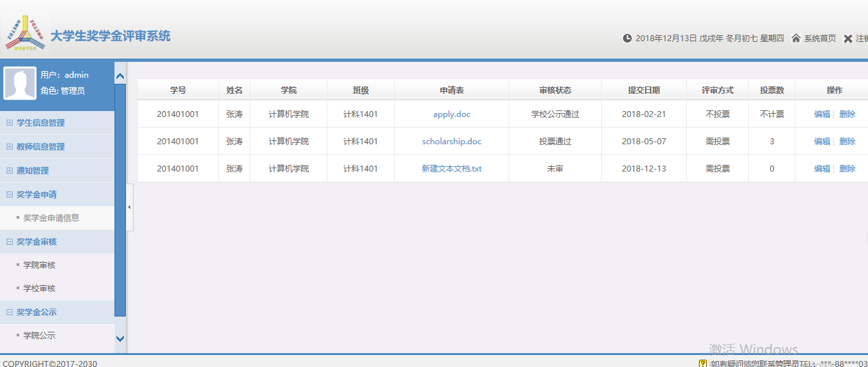Screen dimensions: 868x367
Task: Click the admin user avatar
Action: click(x=20, y=83)
